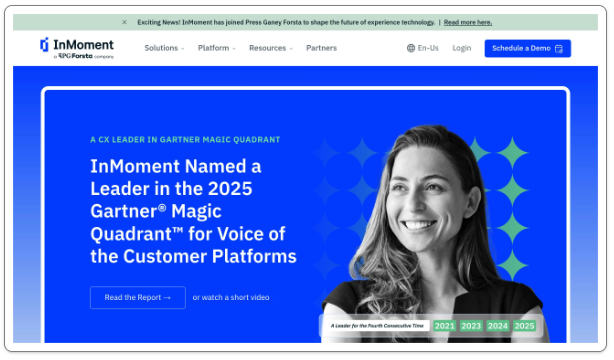
Task: Click 'A CX LEADER IN GARTNER MAGIC QUADRANT' text
Action: tap(185, 140)
